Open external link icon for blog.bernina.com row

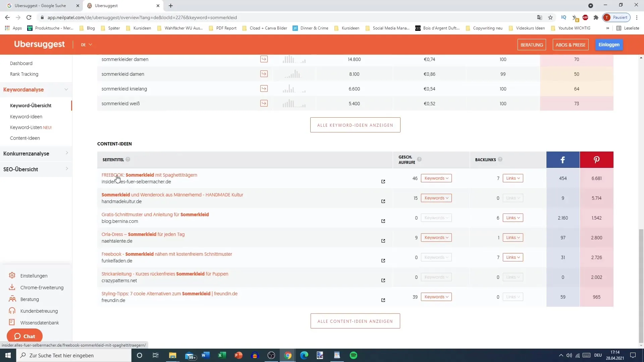[x=383, y=221]
